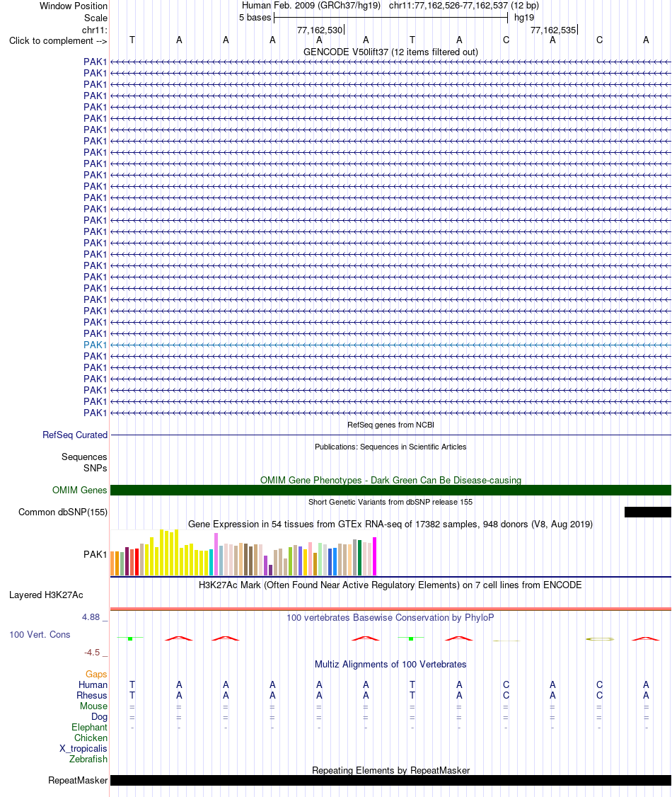Click the GTEx Gene Expression track title
This screenshot has width=672, height=797.
coord(390,524)
